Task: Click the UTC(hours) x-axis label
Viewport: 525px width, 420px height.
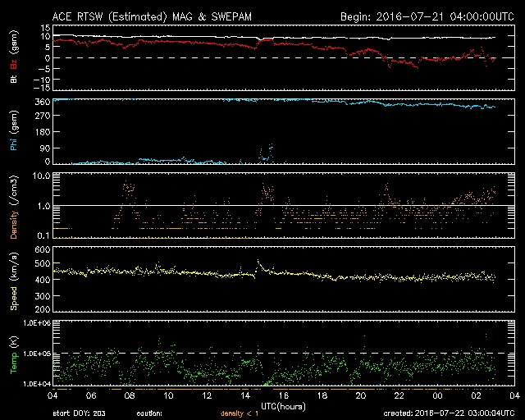Action: pyautogui.click(x=285, y=404)
